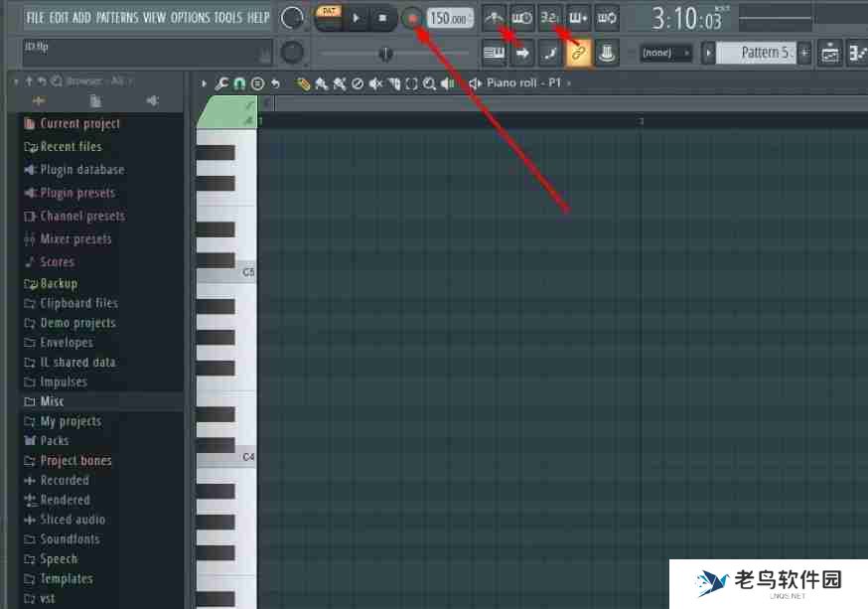Expand the Templates folder
This screenshot has height=609, width=868.
coord(59,578)
